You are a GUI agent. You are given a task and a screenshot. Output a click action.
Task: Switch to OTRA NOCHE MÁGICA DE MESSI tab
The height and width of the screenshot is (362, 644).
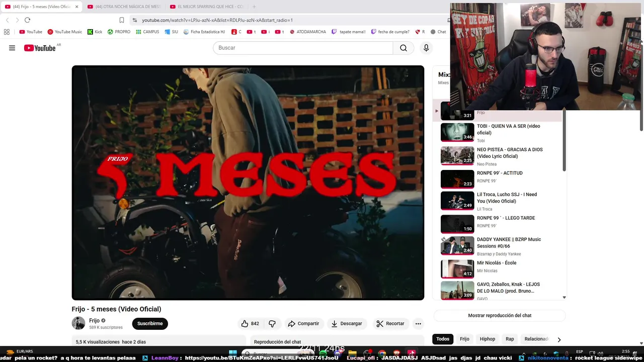coord(124,7)
